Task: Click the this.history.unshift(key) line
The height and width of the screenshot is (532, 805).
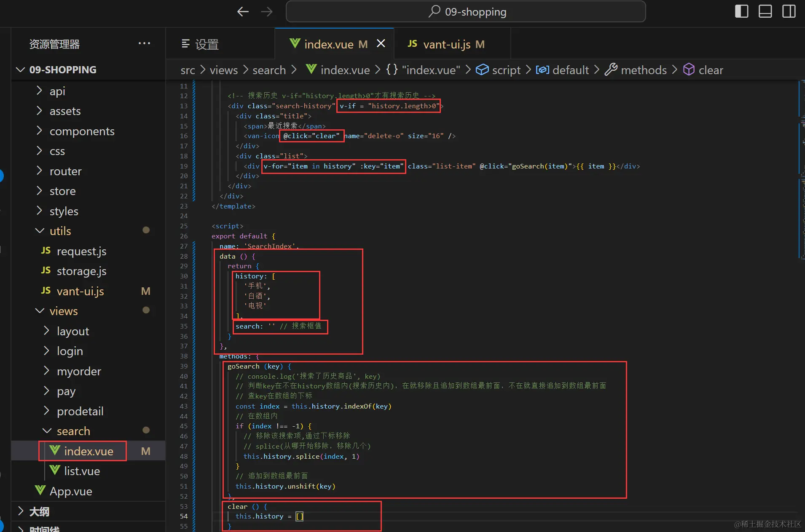Action: 285,487
